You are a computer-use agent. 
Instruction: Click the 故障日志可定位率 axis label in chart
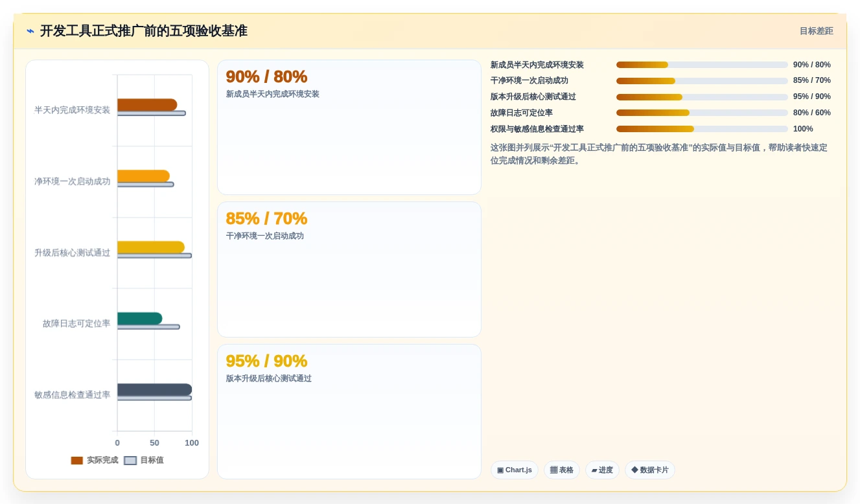[76, 323]
